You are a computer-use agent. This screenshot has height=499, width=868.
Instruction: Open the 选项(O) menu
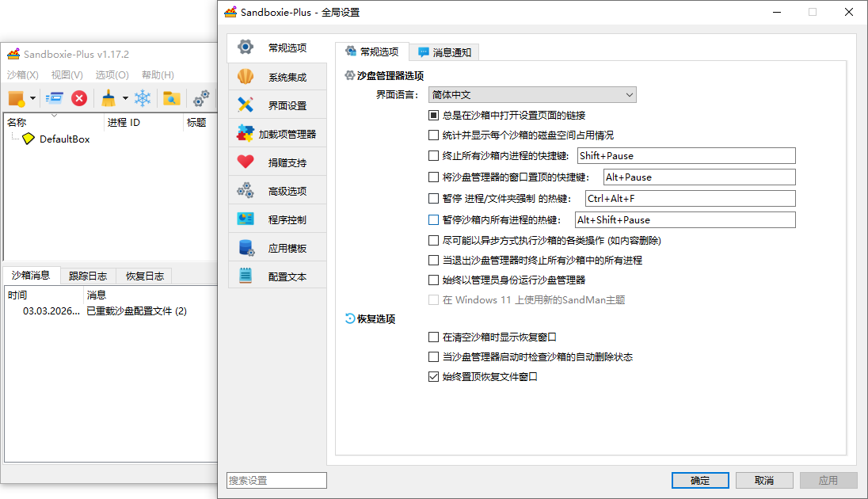pos(112,75)
